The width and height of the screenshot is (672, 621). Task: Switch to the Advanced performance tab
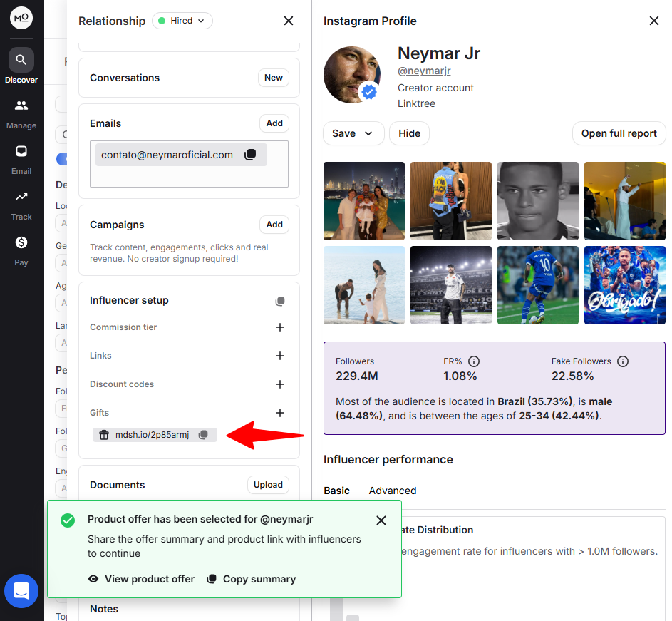pos(393,491)
